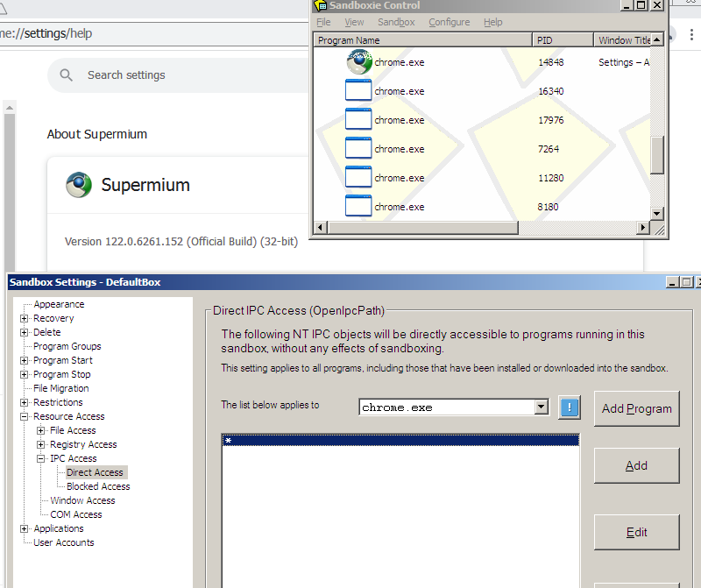
Task: Select Appearance in the settings tree
Action: click(59, 304)
